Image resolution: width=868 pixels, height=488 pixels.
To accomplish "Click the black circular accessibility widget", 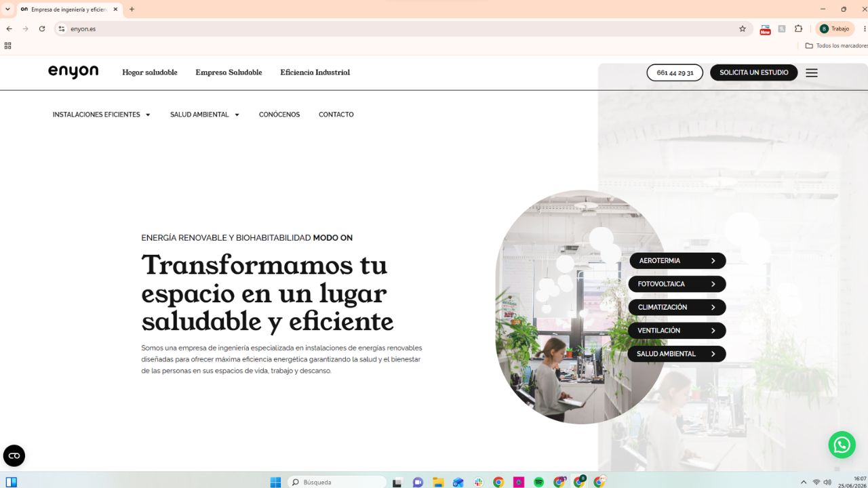I will point(14,455).
